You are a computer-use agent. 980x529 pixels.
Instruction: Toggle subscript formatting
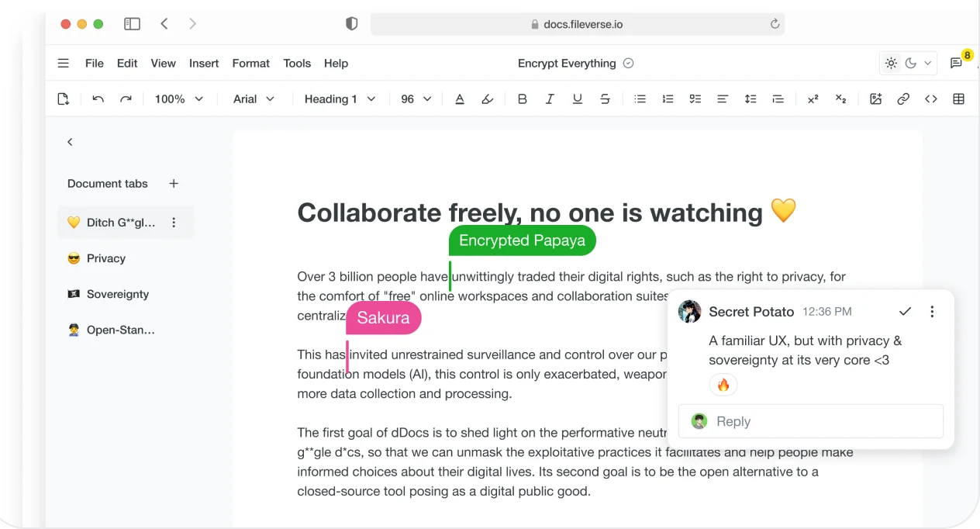click(840, 99)
